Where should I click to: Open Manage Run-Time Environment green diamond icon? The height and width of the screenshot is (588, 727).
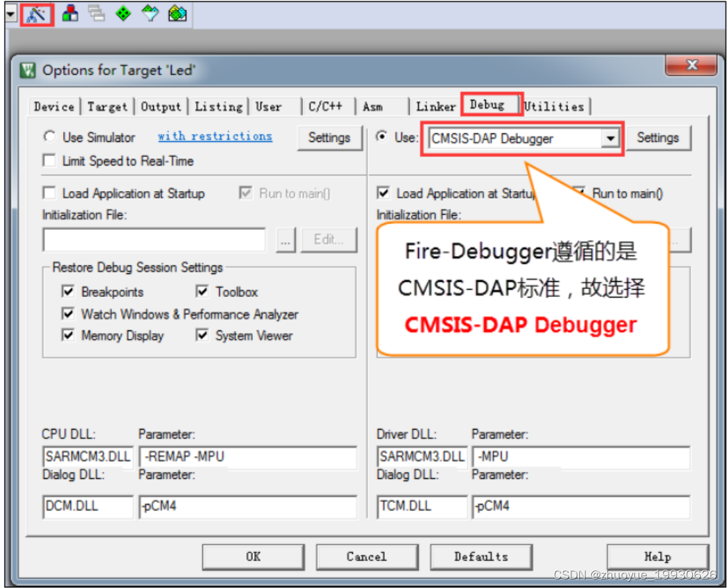(x=123, y=13)
